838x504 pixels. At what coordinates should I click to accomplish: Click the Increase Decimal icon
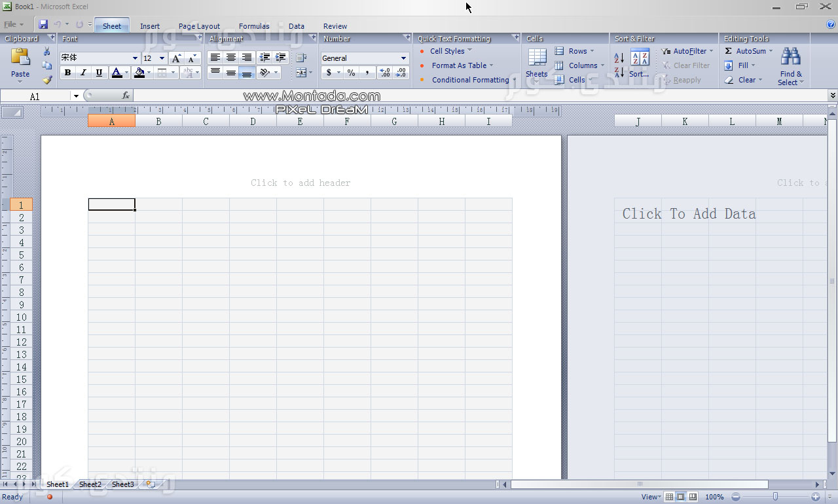click(x=385, y=73)
